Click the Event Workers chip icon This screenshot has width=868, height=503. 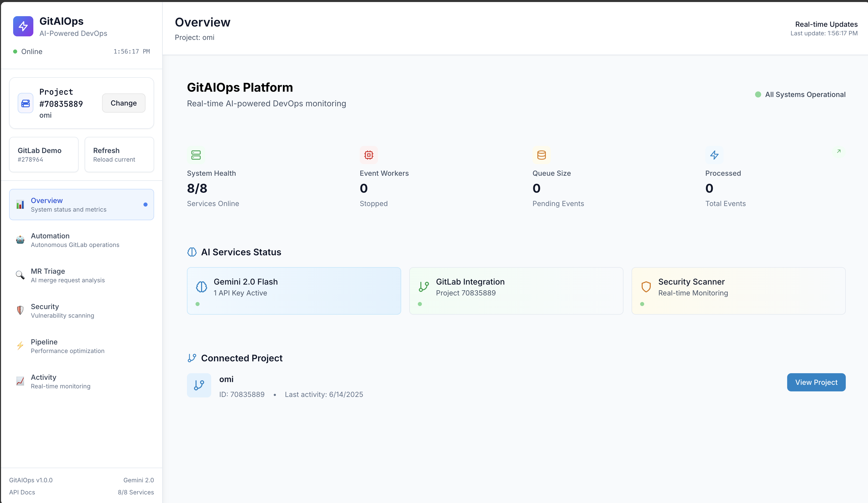(x=369, y=155)
